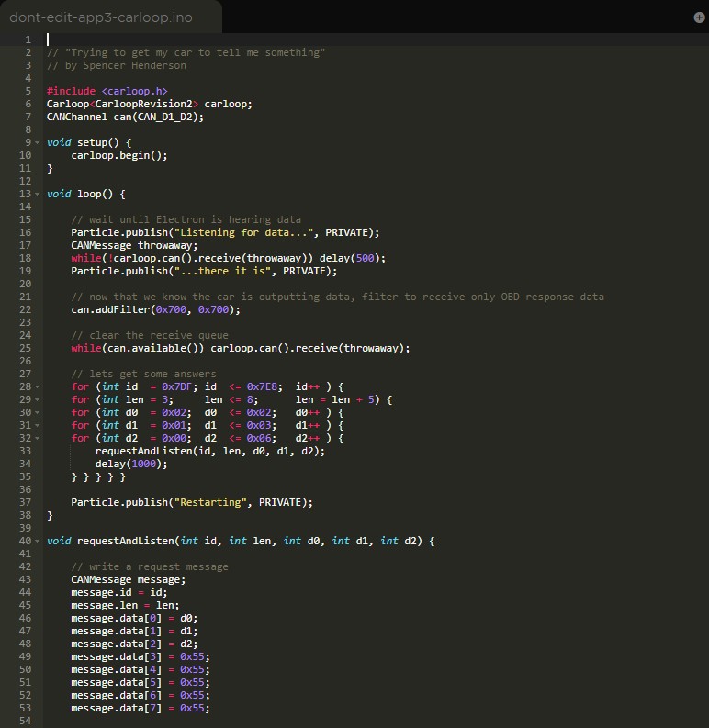Click 'message.data[0] = d0;' line

[x=134, y=619]
